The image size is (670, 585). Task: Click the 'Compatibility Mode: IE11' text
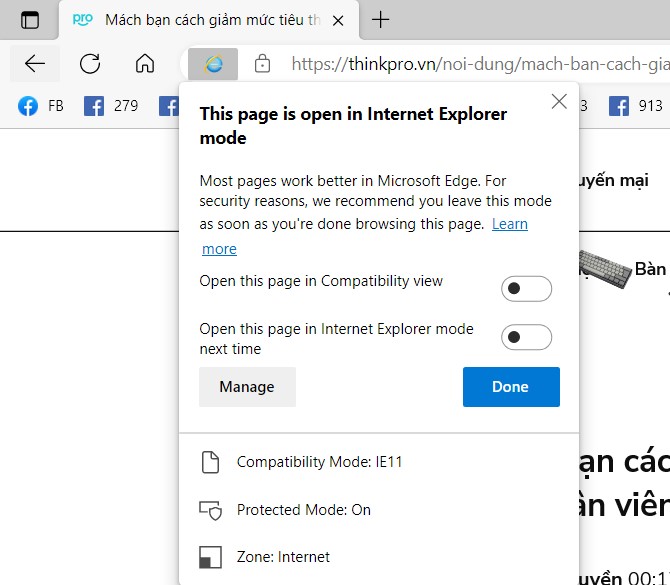[320, 462]
